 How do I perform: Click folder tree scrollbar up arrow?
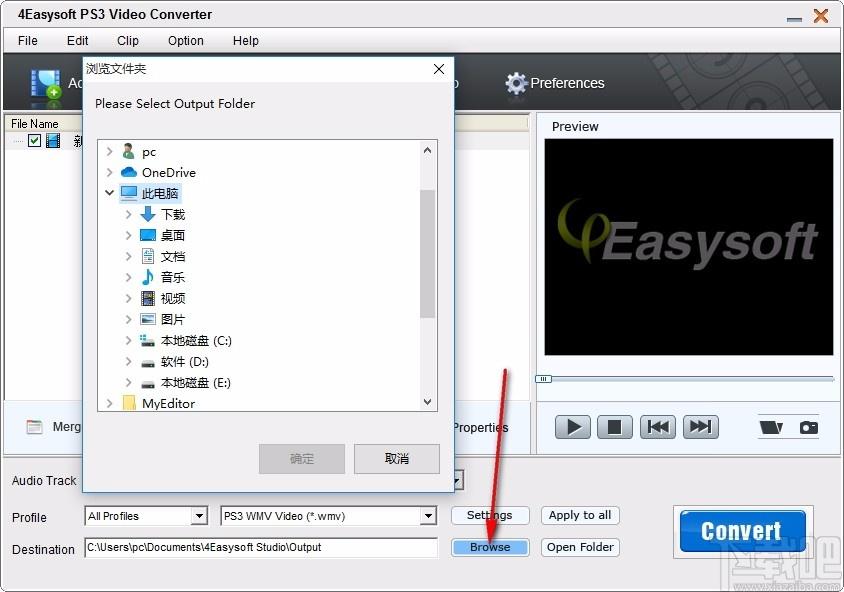click(427, 151)
